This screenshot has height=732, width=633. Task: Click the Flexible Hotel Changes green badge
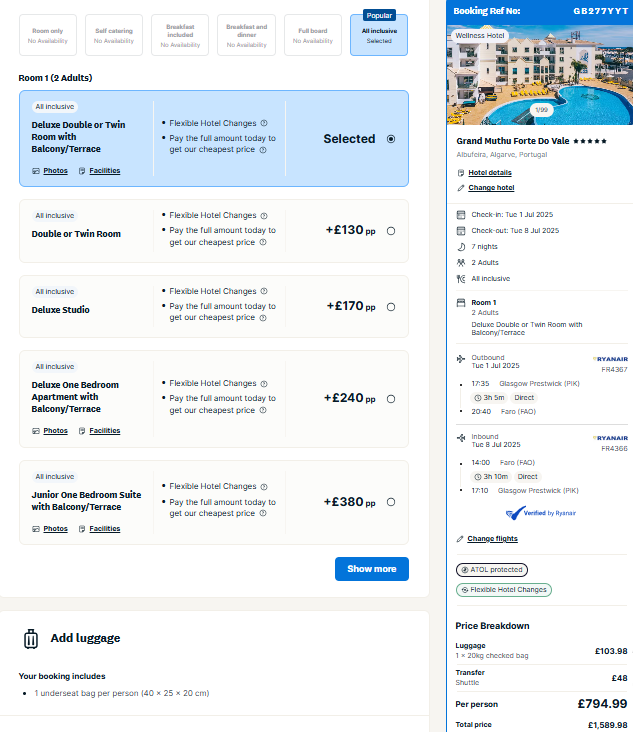pos(504,590)
